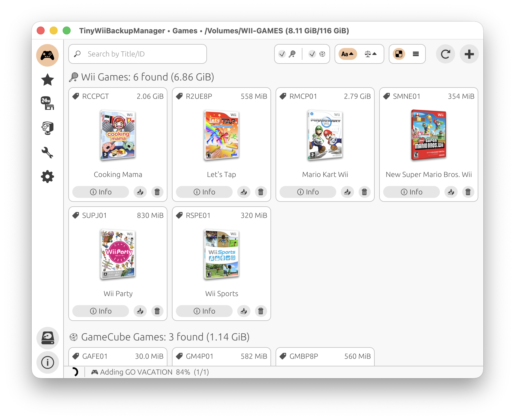Click the Wii Party title text
The image size is (515, 420).
click(x=118, y=294)
